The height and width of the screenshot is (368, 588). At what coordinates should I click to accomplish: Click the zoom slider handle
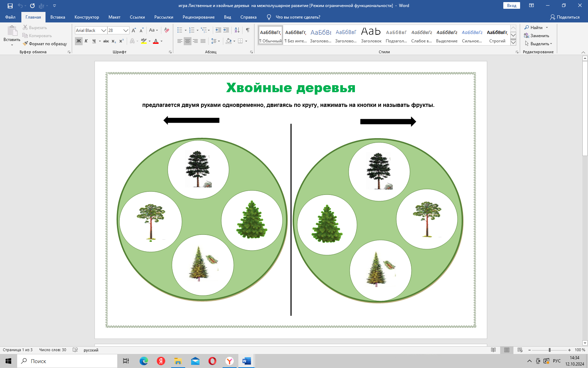pyautogui.click(x=549, y=350)
